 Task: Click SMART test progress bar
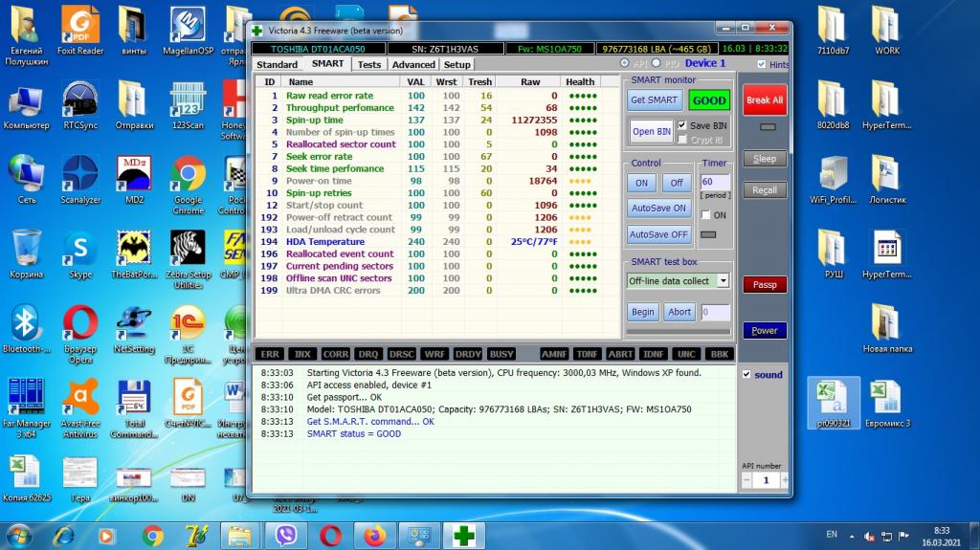[x=679, y=331]
